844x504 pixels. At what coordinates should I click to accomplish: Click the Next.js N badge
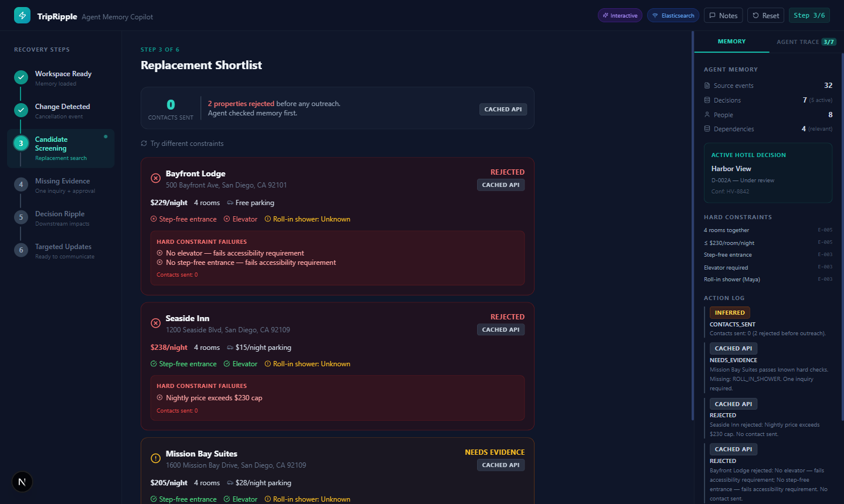click(x=22, y=482)
